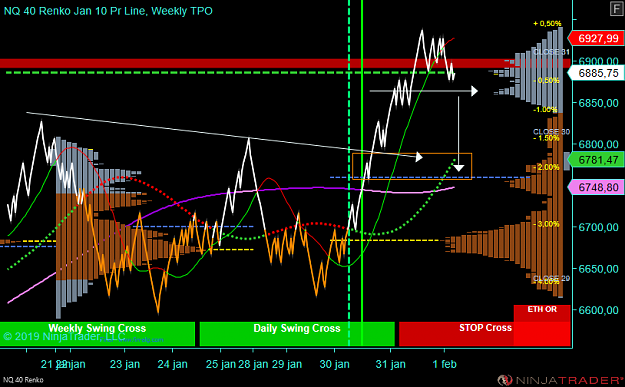Screen dimensions: 625x387
Task: Click the NinjaTrader logo in bottom-right
Action: pos(560,380)
